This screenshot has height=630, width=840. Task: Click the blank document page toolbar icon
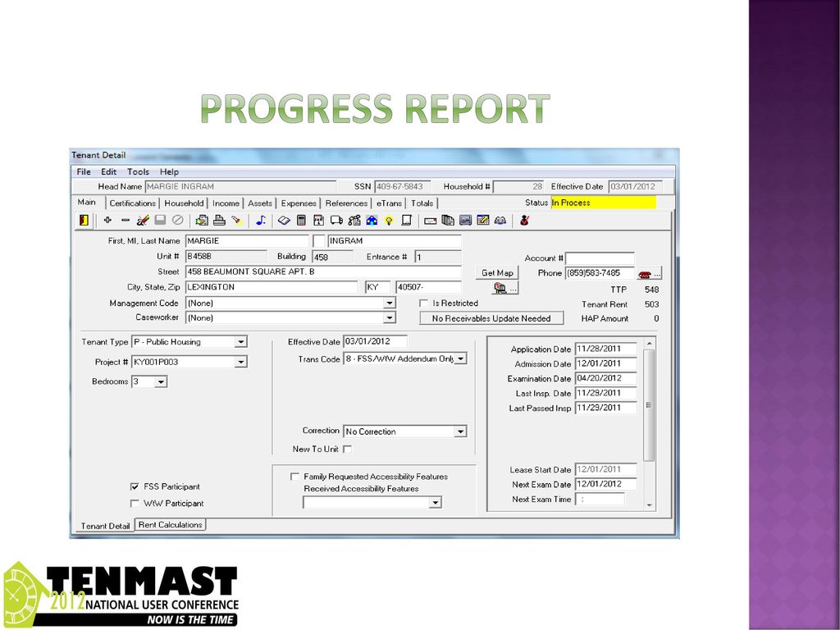point(407,220)
